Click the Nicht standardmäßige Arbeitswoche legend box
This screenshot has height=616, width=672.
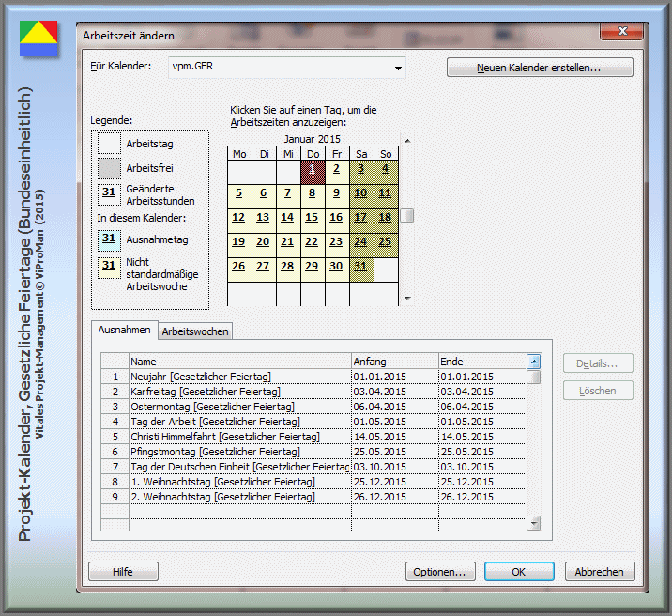(109, 268)
